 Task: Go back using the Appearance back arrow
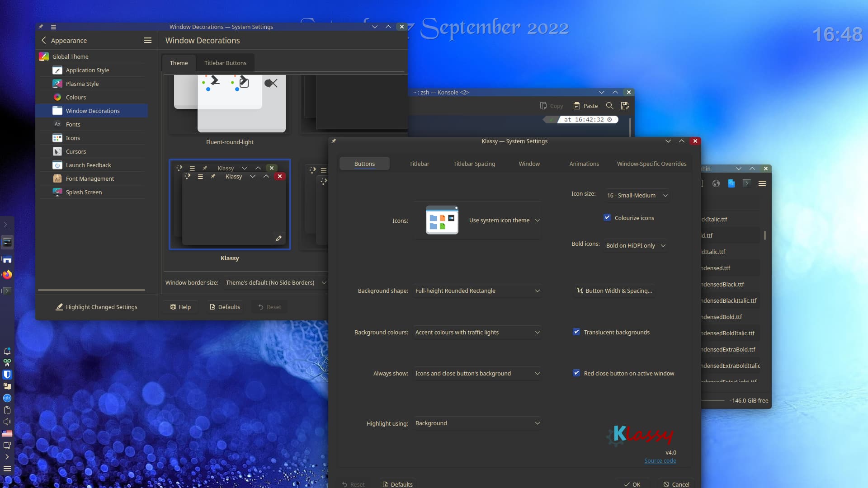tap(44, 40)
